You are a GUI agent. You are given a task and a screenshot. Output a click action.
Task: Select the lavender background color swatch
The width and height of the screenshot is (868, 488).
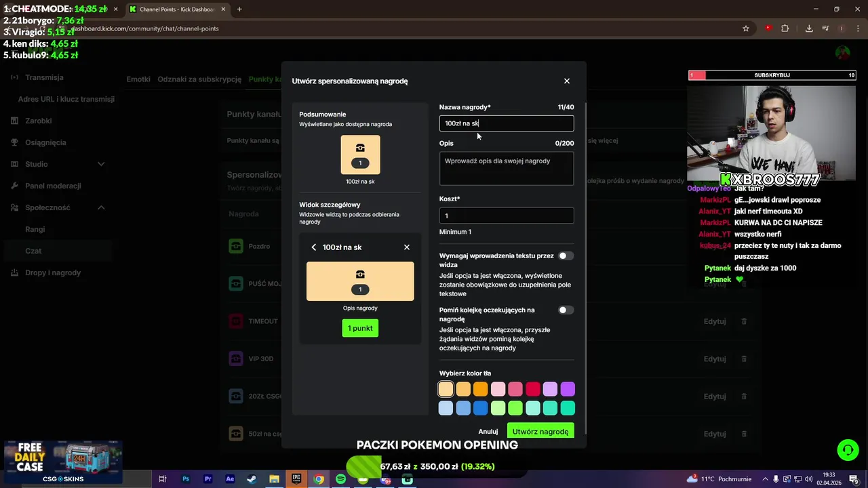pyautogui.click(x=550, y=389)
